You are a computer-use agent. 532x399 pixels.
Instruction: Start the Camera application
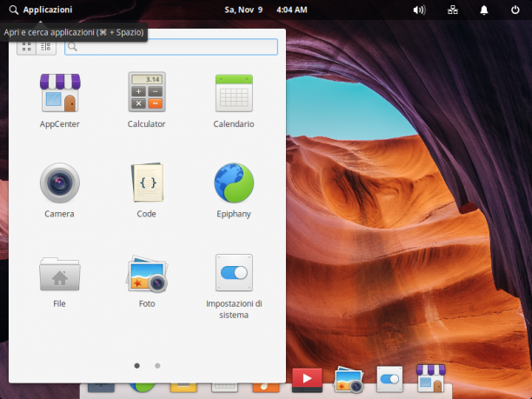coord(60,191)
